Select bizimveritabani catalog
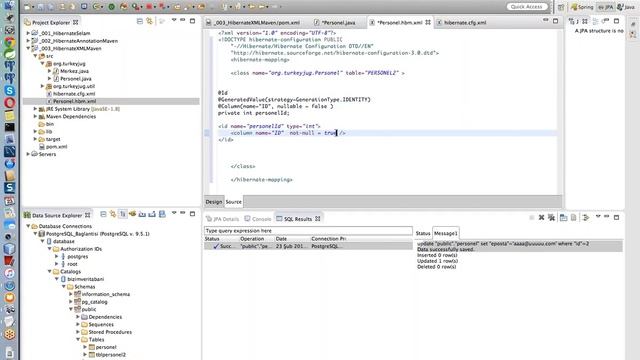 (x=85, y=279)
